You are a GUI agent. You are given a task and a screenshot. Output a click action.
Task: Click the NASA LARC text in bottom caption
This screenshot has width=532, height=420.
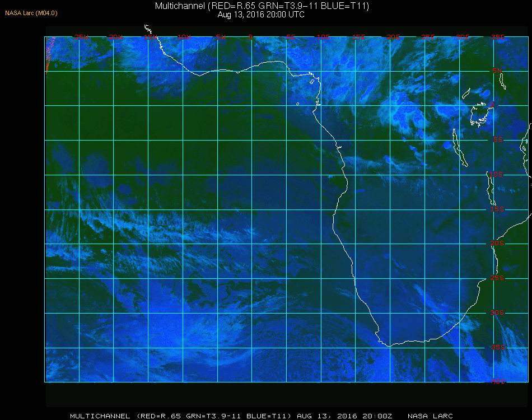coord(430,416)
